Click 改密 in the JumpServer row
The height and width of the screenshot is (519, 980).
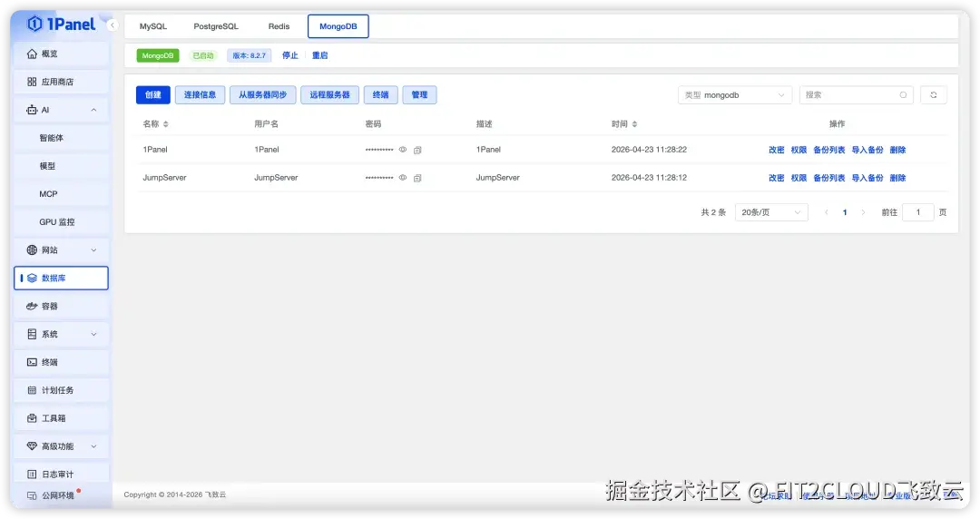pos(776,178)
